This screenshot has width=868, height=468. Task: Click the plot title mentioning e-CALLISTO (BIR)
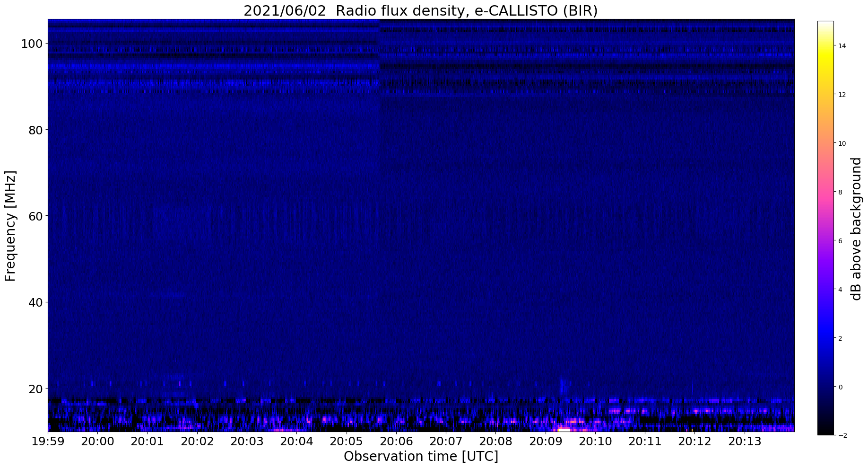tap(421, 10)
